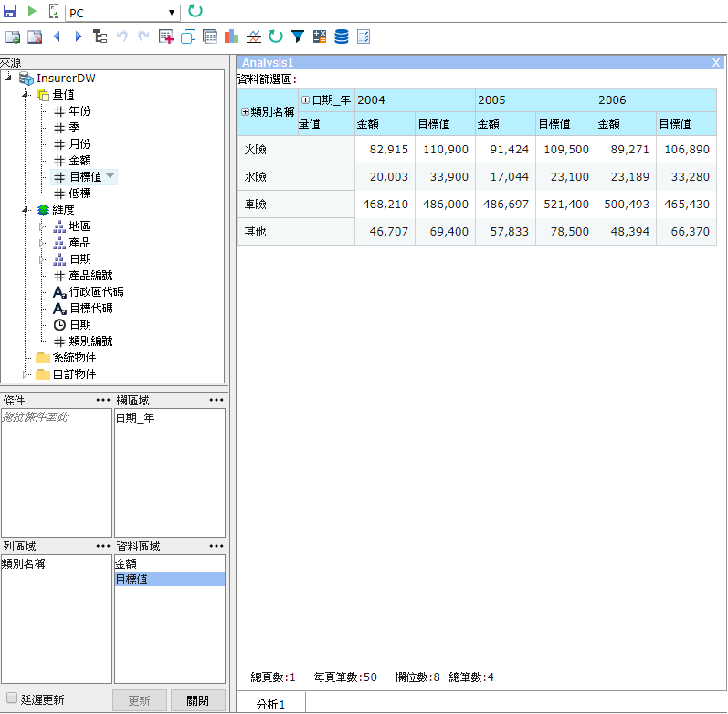This screenshot has height=714, width=728.
Task: Click the copy windows icon
Action: click(x=188, y=37)
